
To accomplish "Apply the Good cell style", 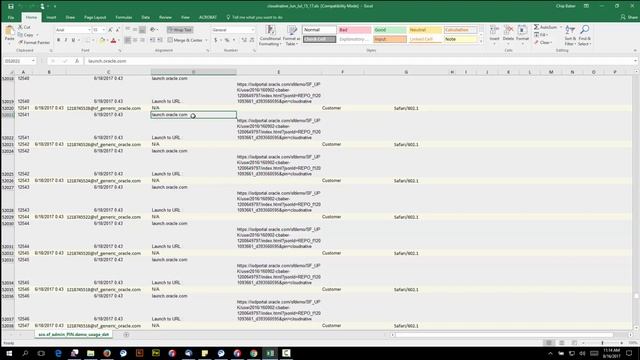I will coord(389,30).
